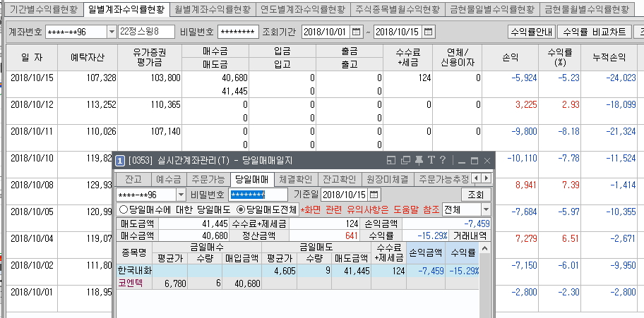
Task: Open calendar for start date 2018/10/01
Action: point(355,32)
